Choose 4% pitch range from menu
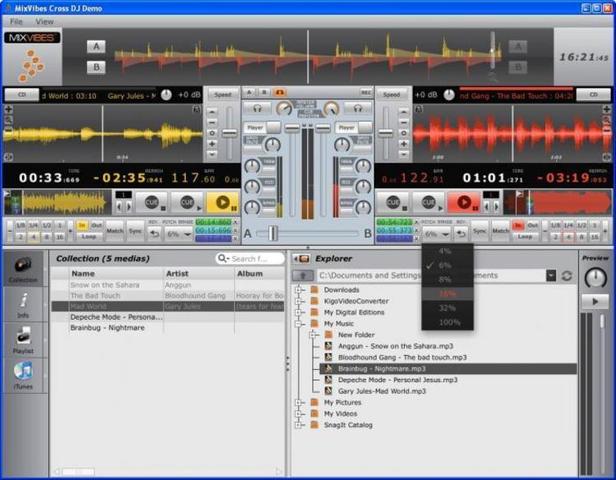Screen dimensions: 616x480 click(447, 251)
